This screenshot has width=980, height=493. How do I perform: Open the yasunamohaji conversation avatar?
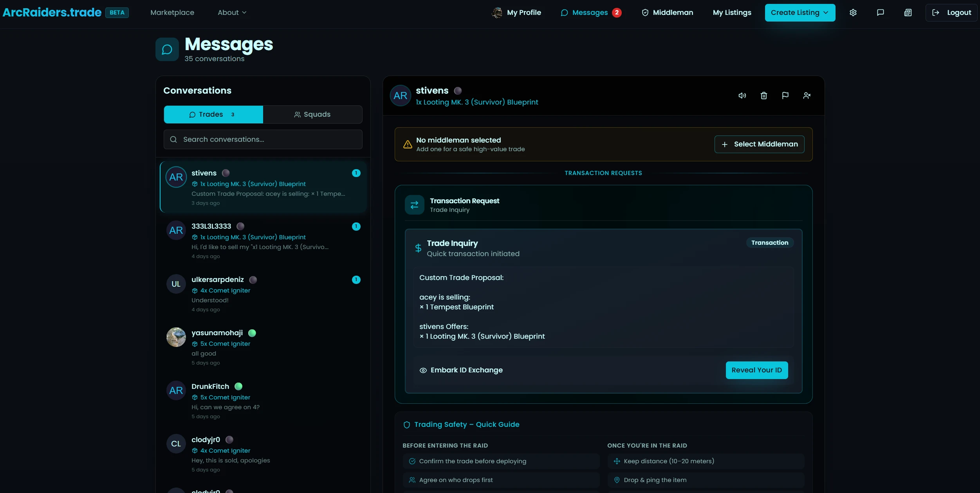pyautogui.click(x=176, y=337)
